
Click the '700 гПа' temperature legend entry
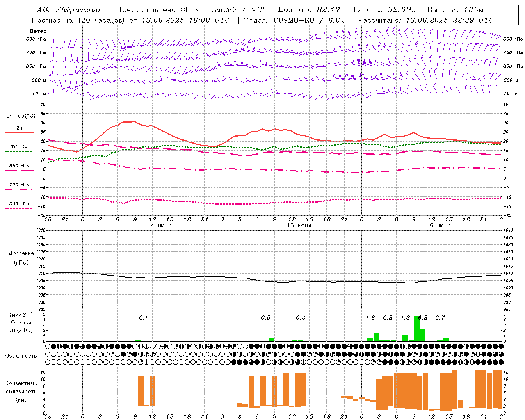click(19, 185)
